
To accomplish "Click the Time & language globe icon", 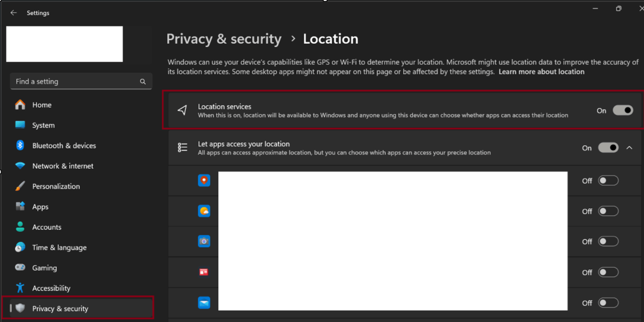I will tap(20, 247).
